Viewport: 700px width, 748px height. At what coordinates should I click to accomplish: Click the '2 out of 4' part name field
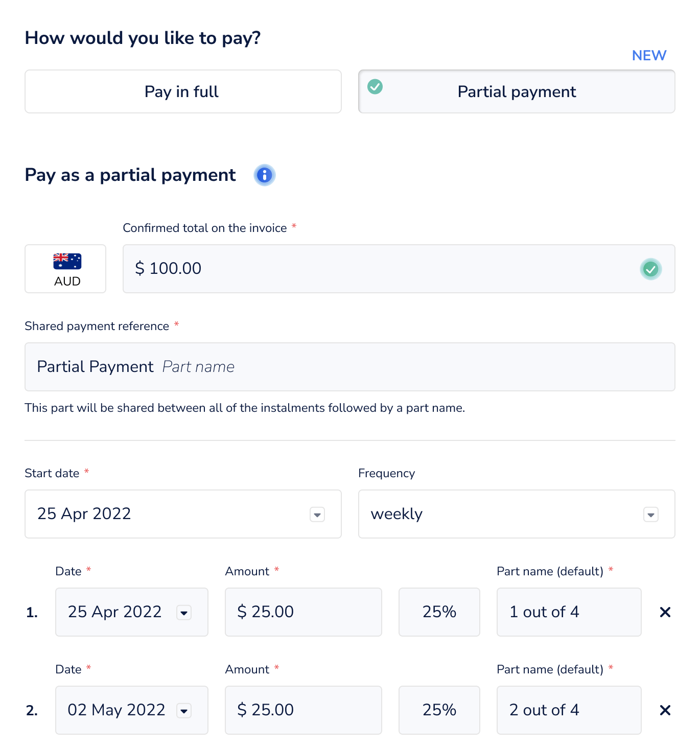click(x=569, y=710)
